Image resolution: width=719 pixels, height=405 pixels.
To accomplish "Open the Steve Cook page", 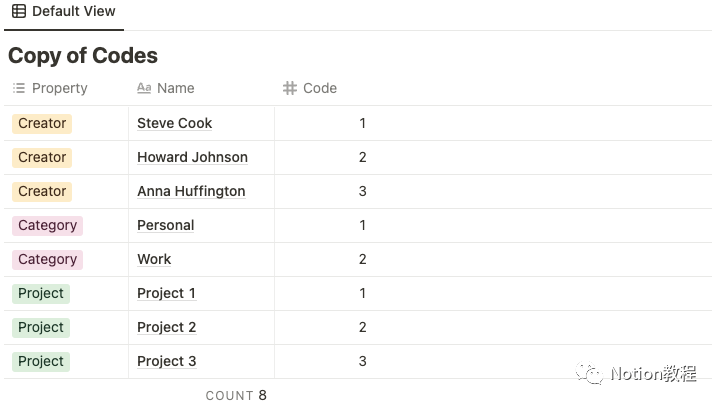I will (x=175, y=123).
